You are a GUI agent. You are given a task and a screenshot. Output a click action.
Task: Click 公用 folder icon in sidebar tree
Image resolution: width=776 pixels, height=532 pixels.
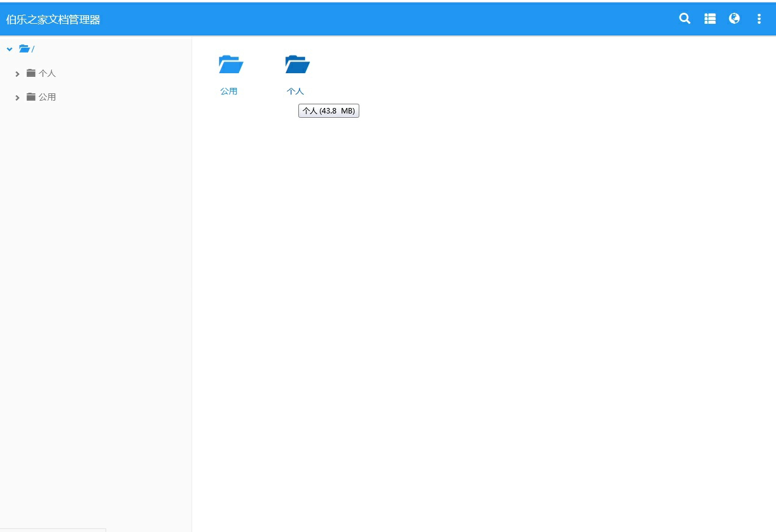31,97
